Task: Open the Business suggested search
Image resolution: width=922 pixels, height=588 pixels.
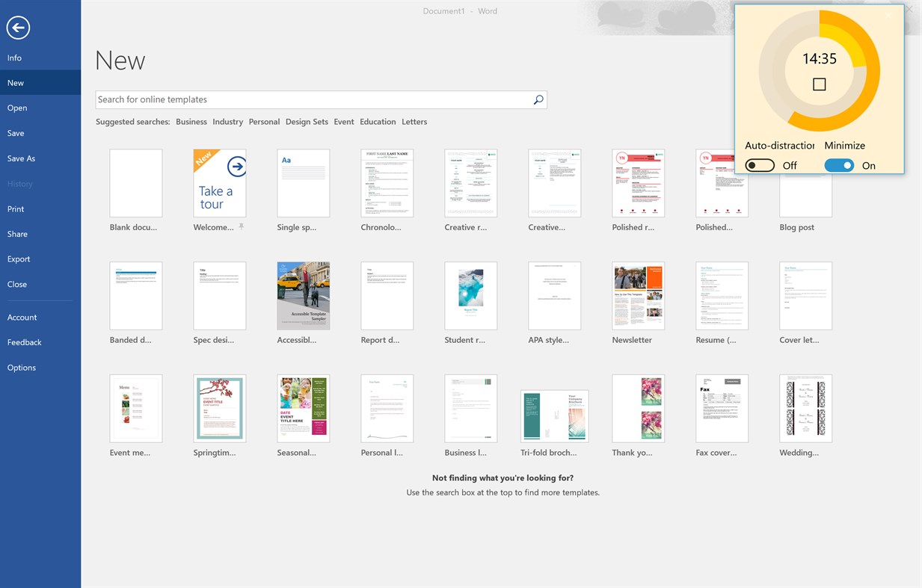Action: 191,121
